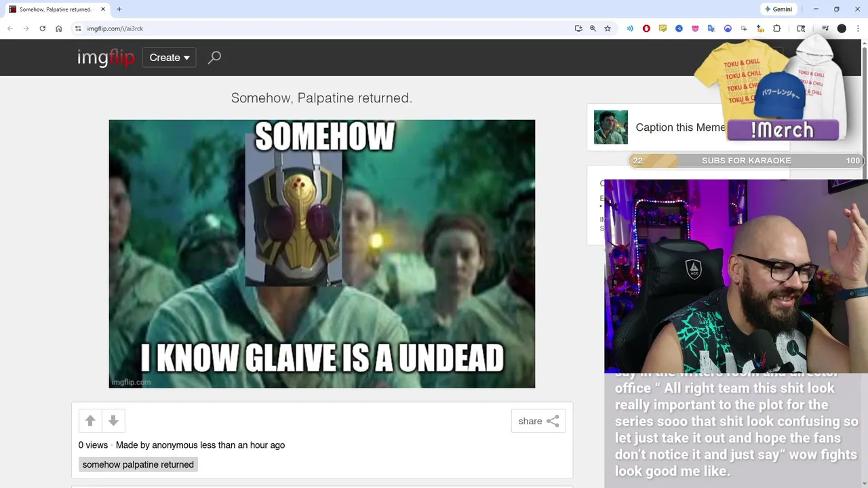Reload the page with the refresh icon
868x488 pixels.
(x=42, y=28)
